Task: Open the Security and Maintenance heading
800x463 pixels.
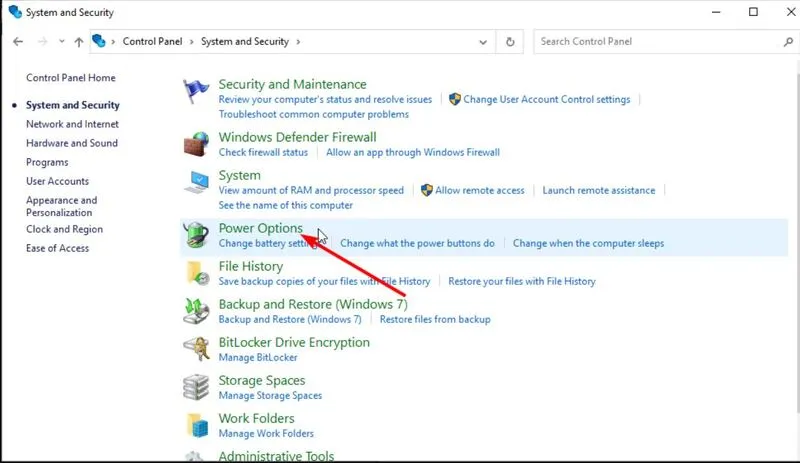Action: (292, 84)
